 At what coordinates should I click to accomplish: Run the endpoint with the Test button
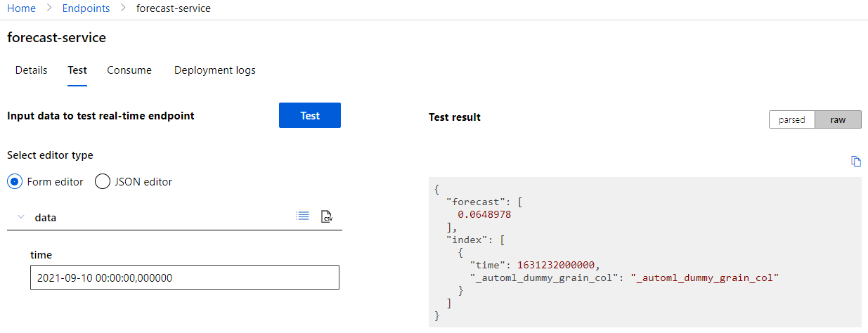pyautogui.click(x=310, y=115)
